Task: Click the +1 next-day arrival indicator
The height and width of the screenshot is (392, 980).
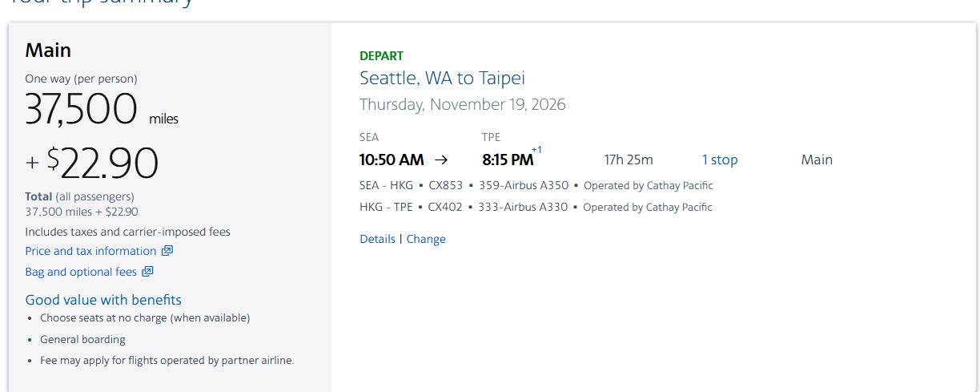Action: (536, 150)
